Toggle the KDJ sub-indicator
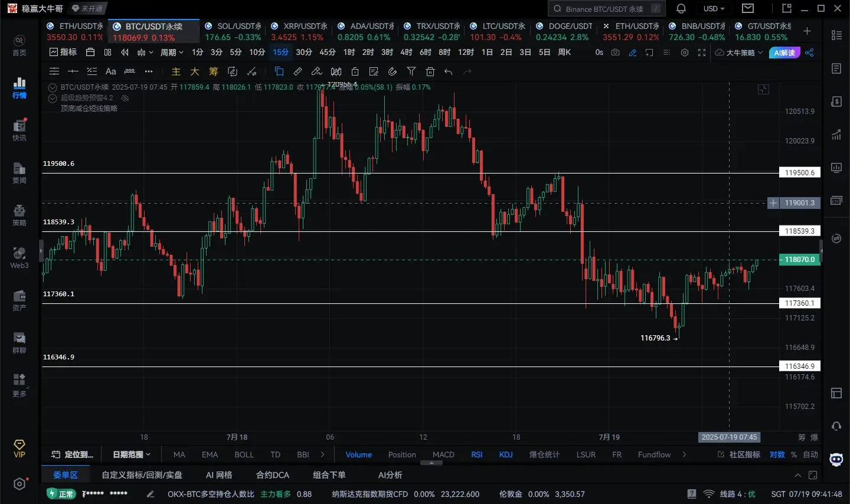 (506, 454)
